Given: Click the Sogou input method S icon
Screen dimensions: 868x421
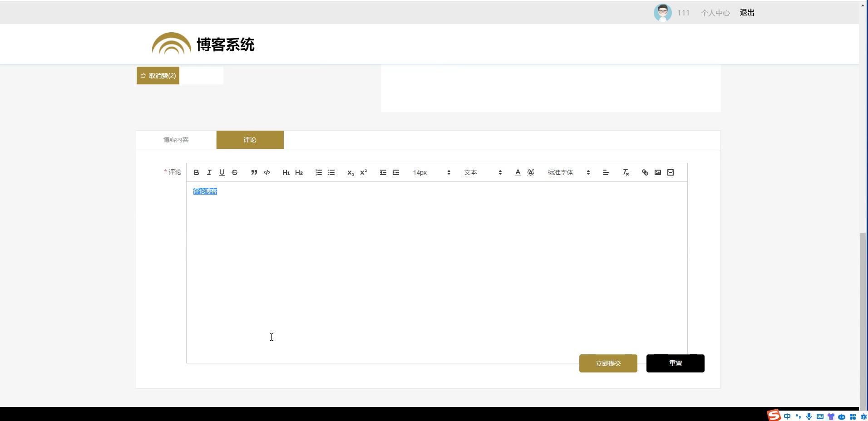Looking at the screenshot, I should coord(774,415).
